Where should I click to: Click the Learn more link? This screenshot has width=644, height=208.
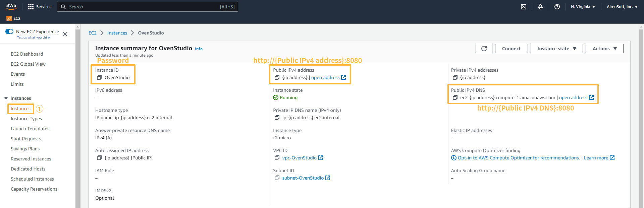[596, 158]
